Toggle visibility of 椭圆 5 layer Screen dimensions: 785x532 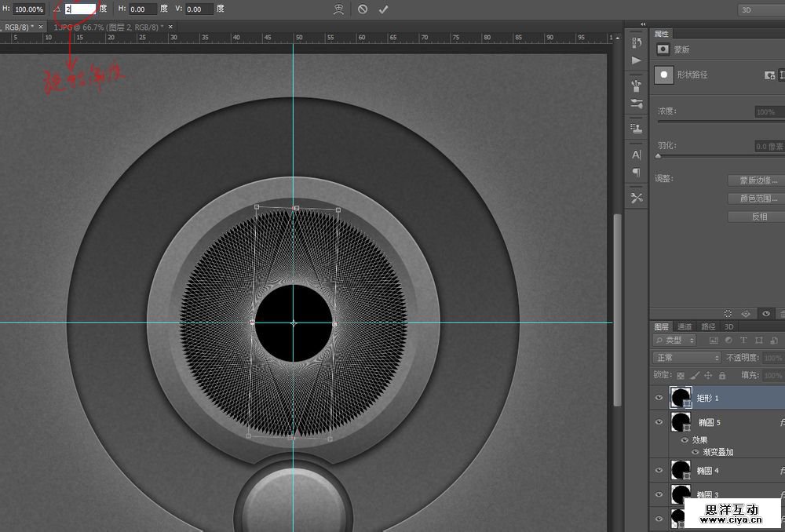tap(659, 423)
